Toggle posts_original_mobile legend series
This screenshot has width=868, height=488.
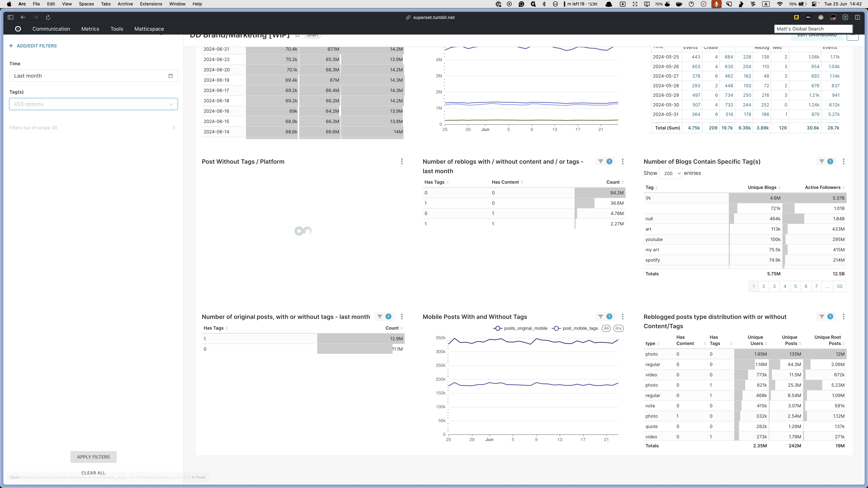pos(520,328)
